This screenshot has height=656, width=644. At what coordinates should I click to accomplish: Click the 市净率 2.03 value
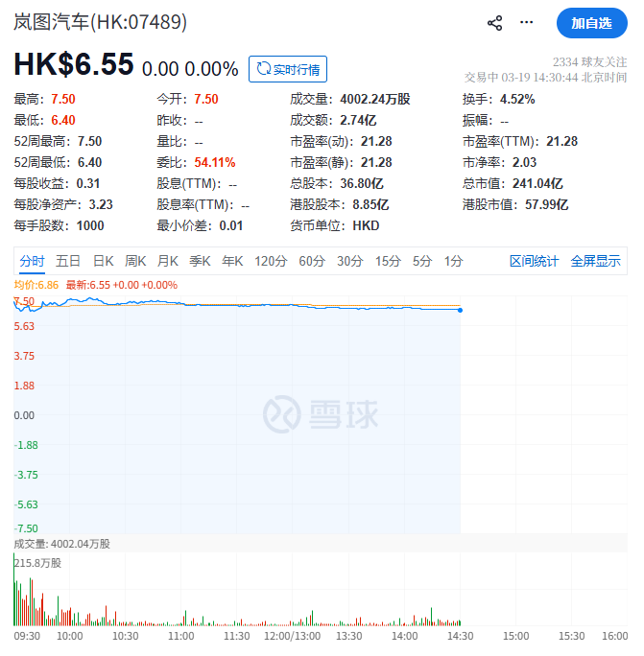[x=525, y=162]
